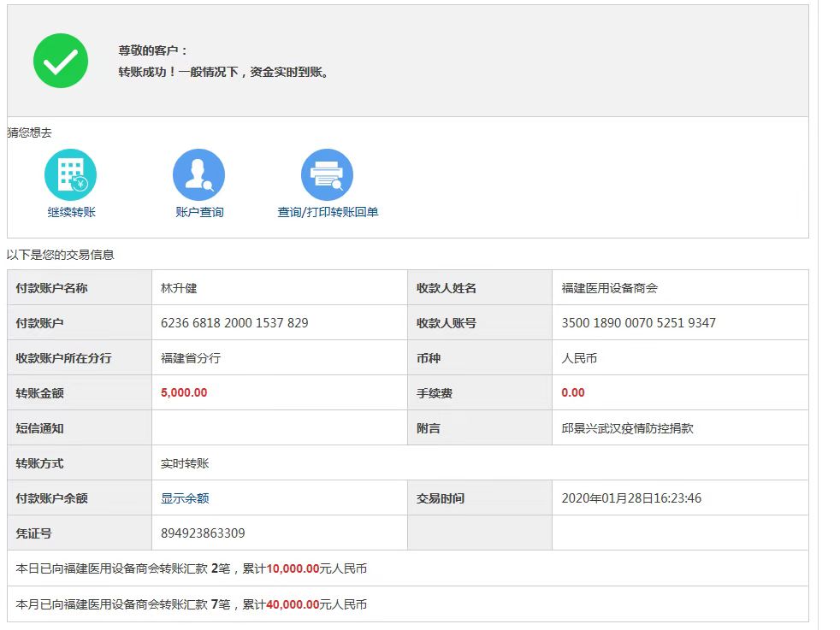Viewport: 840px width, 630px height.
Task: Click the daily cumulative total 10,000.00
Action: point(293,568)
